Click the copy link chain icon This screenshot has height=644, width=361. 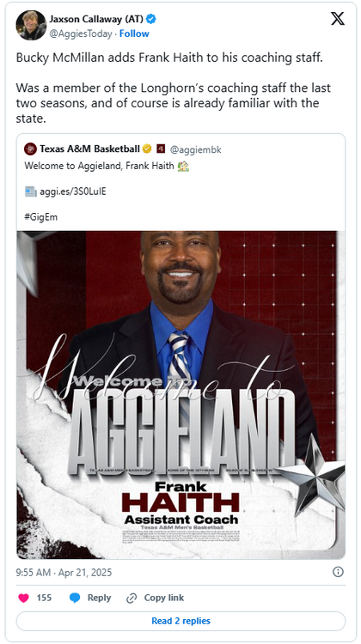point(132,598)
